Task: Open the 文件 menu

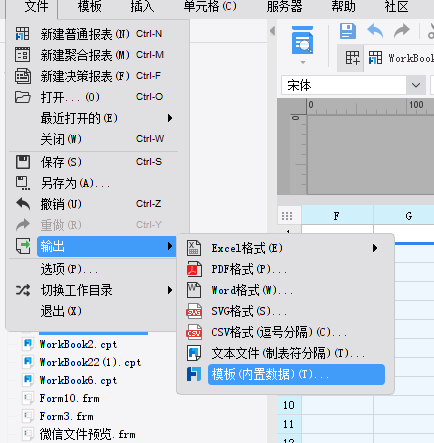Action: pyautogui.click(x=36, y=7)
